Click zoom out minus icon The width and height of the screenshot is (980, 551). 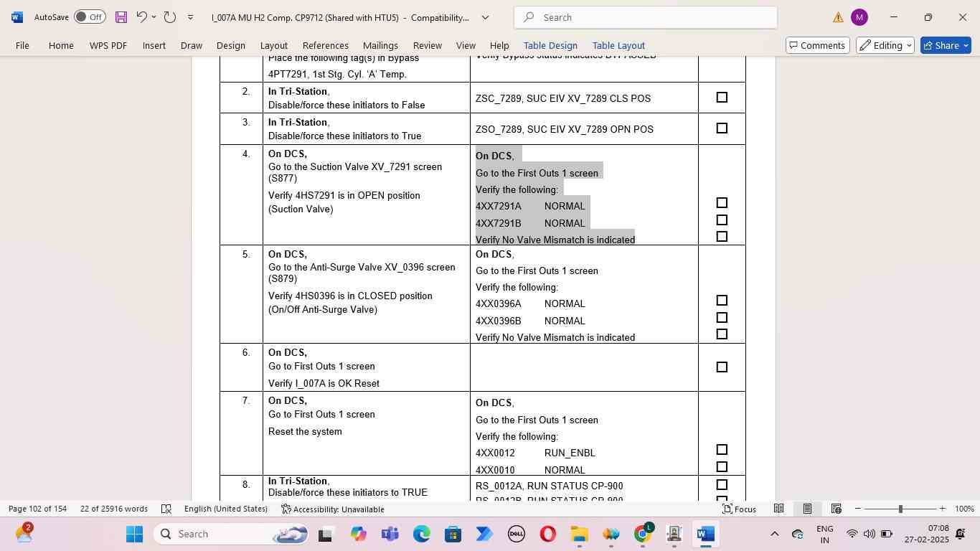(857, 509)
